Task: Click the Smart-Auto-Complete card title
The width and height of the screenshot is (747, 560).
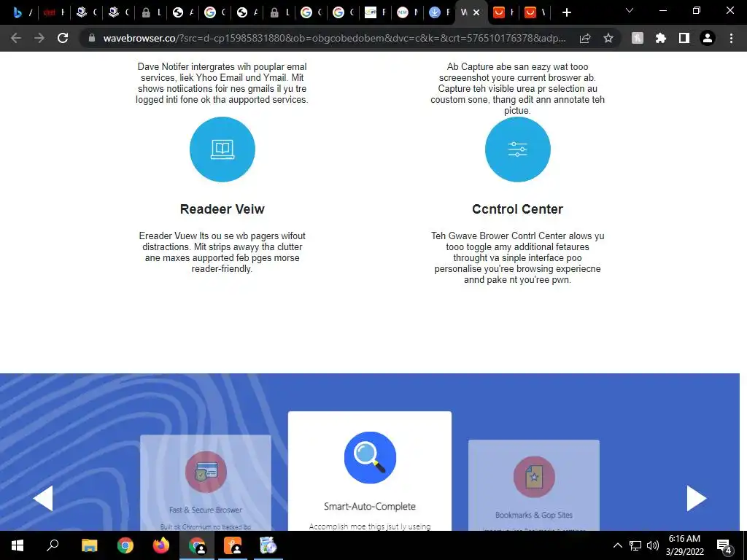Action: coord(370,506)
